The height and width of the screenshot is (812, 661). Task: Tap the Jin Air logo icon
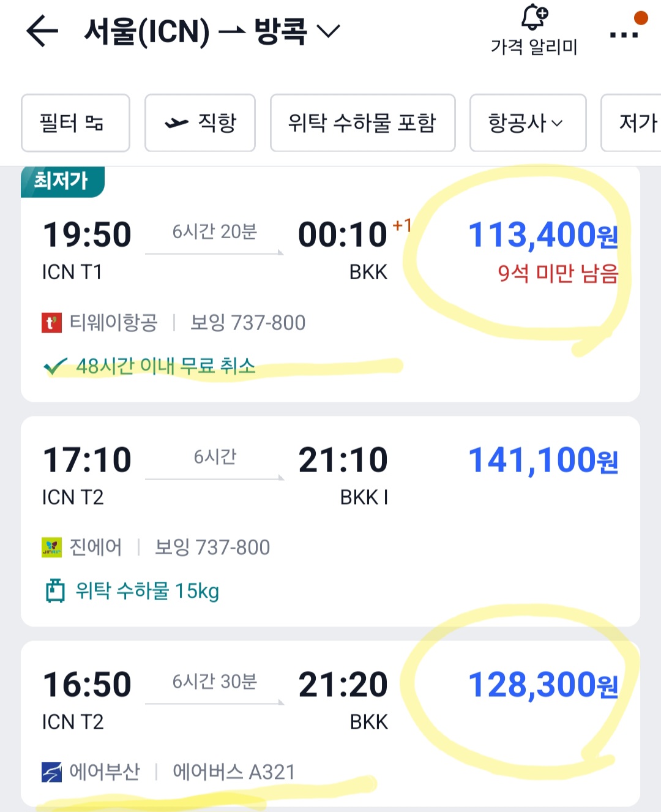pos(51,547)
